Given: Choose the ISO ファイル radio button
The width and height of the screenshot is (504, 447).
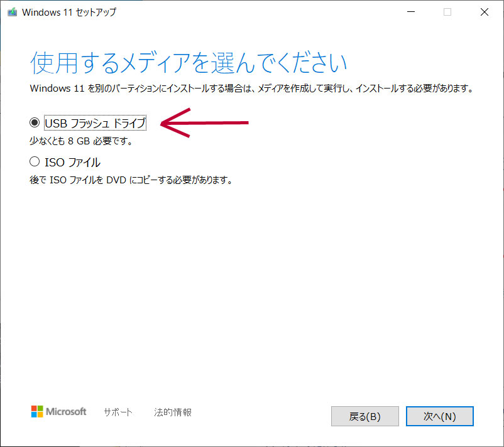Looking at the screenshot, I should (x=35, y=162).
